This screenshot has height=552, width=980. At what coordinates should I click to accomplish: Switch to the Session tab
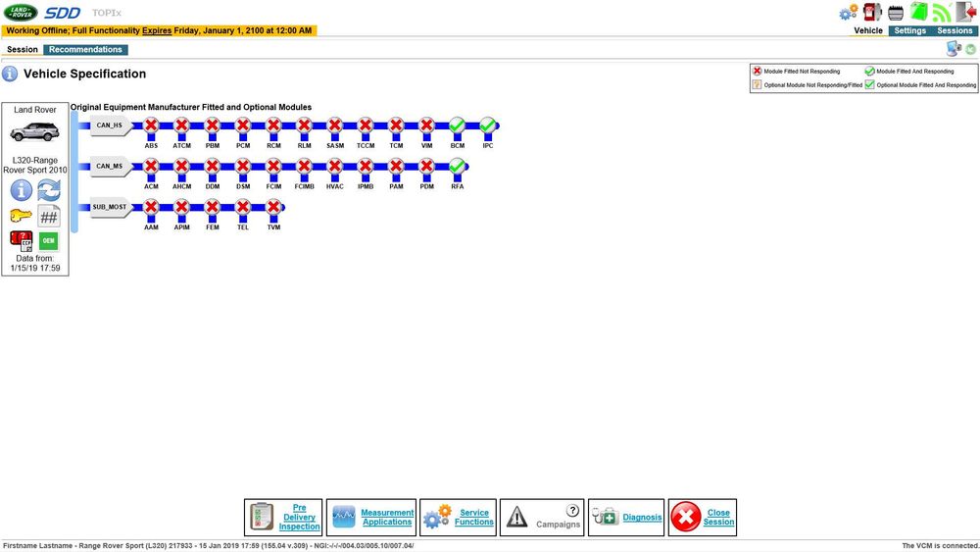point(23,49)
